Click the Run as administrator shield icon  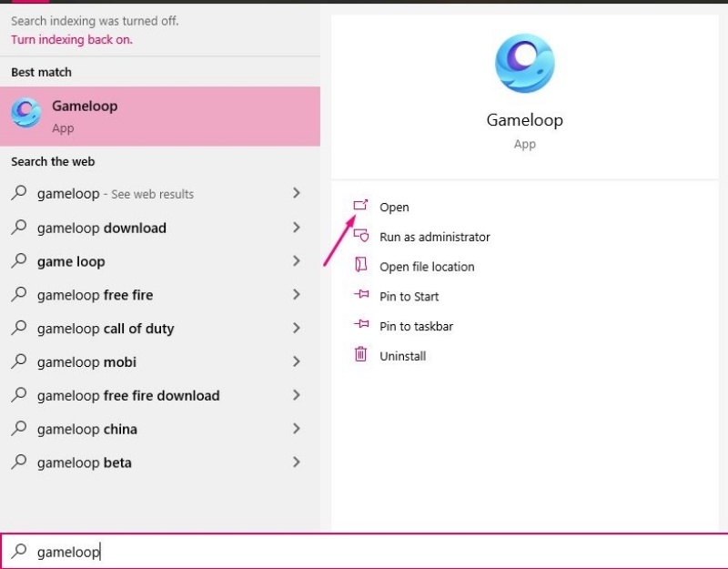click(x=362, y=237)
